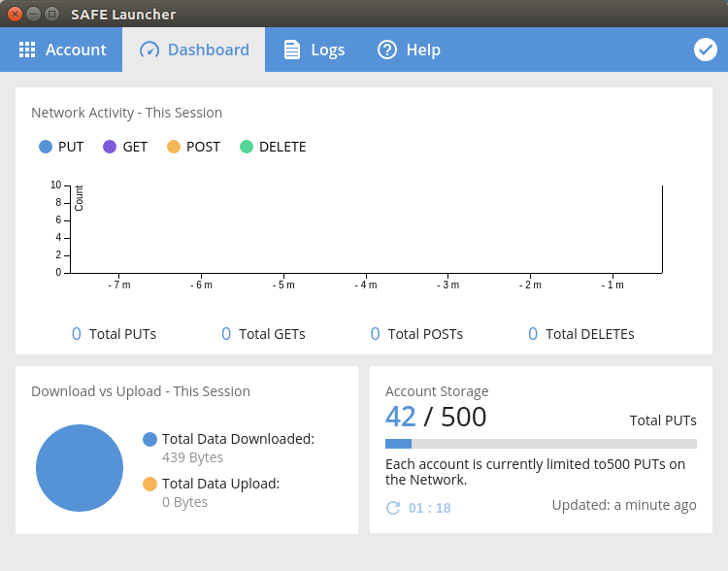Click the Account grid icon
Image resolution: width=728 pixels, height=571 pixels.
pos(27,50)
